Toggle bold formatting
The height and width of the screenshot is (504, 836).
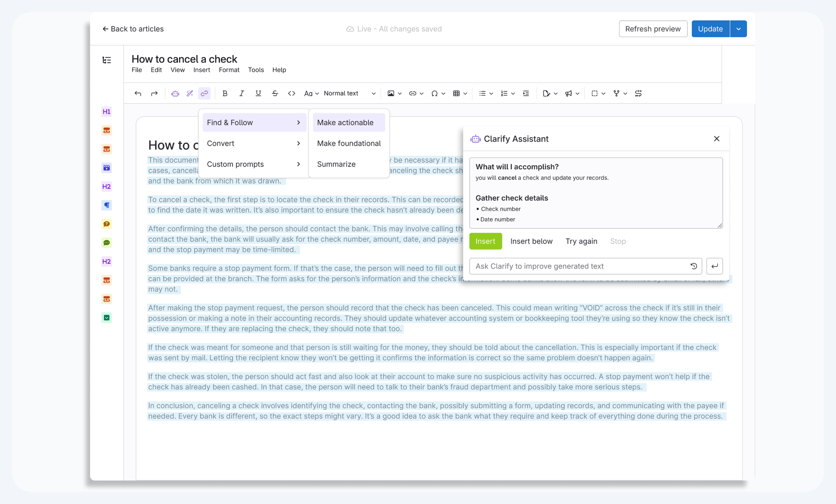(225, 93)
